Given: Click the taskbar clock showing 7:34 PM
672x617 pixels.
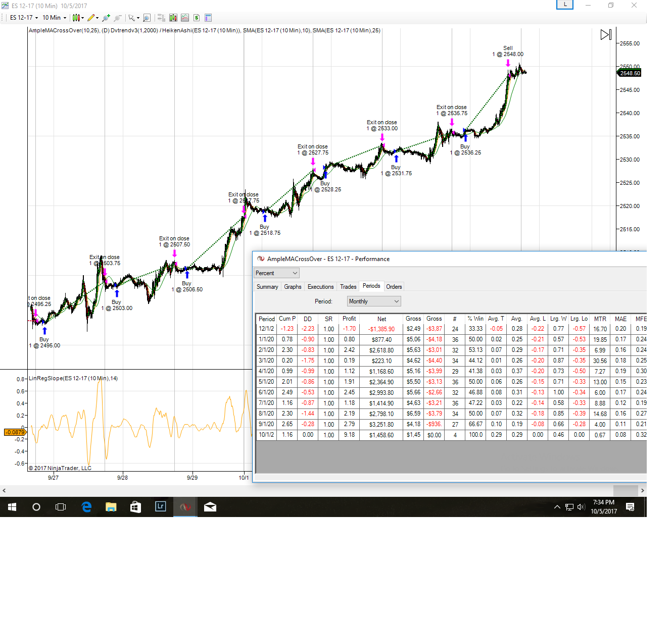Looking at the screenshot, I should [604, 507].
